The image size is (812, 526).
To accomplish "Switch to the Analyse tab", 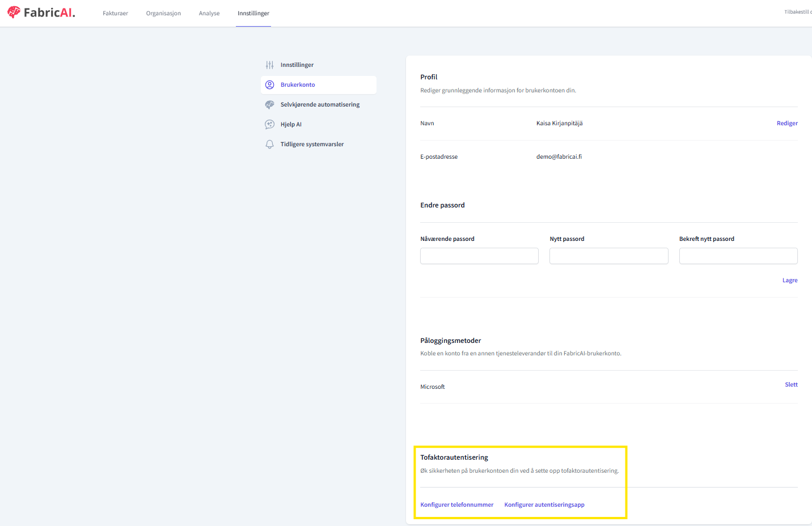I will click(x=209, y=14).
